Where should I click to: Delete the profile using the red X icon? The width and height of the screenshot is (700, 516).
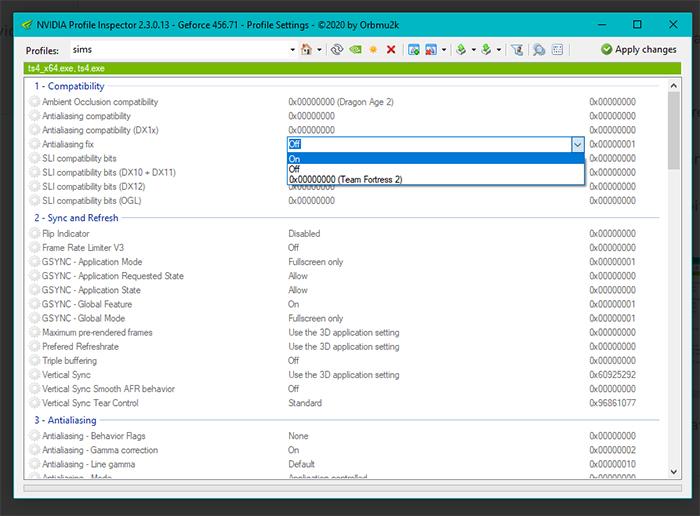pyautogui.click(x=391, y=50)
